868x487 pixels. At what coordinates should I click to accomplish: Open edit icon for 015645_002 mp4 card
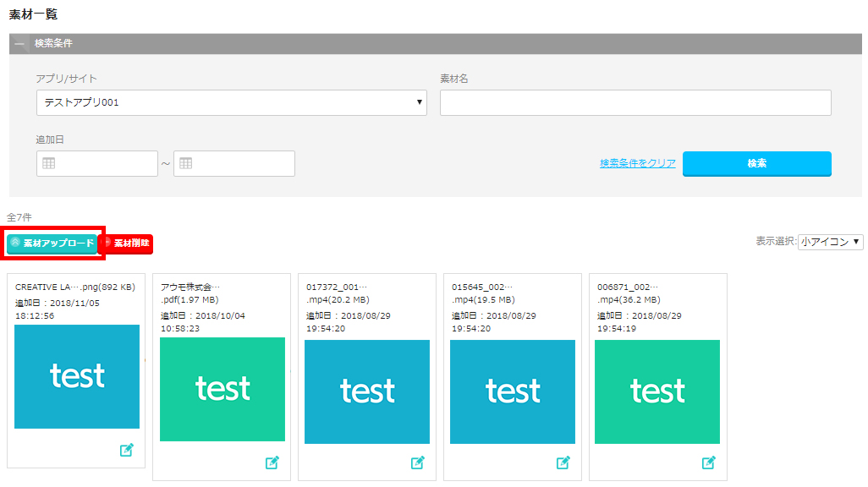563,462
